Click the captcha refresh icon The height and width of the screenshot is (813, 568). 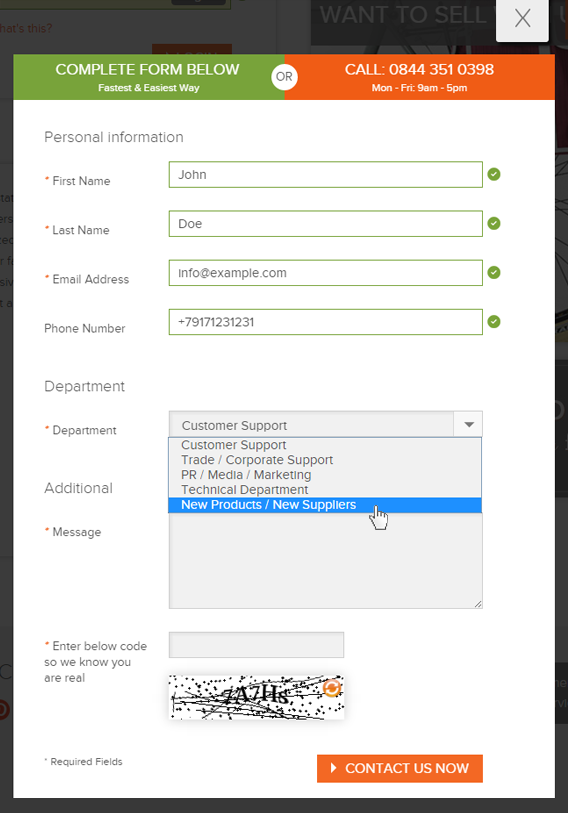(x=332, y=688)
